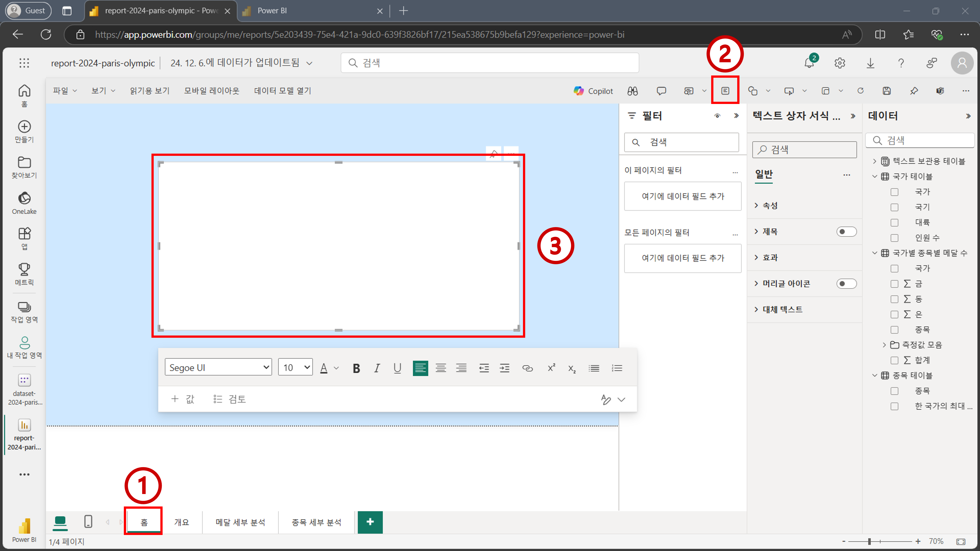This screenshot has height=551, width=980.
Task: Switch to the 메달 세부 분석 page tab
Action: [x=240, y=522]
